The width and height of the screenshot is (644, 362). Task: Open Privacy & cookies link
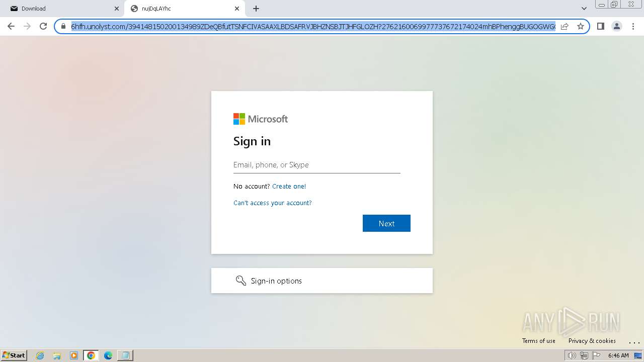pyautogui.click(x=592, y=341)
